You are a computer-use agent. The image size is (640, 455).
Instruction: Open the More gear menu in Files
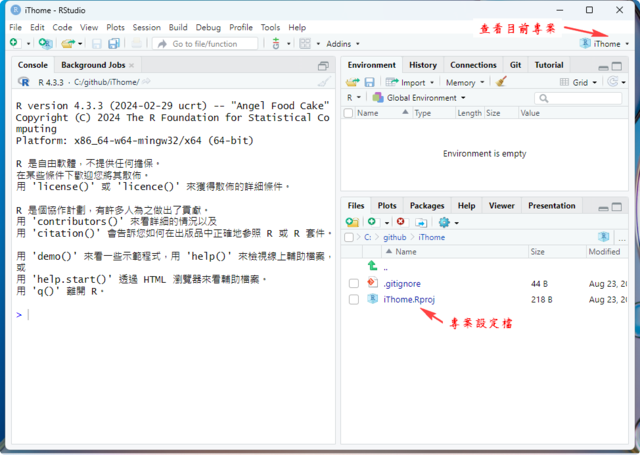pos(448,222)
